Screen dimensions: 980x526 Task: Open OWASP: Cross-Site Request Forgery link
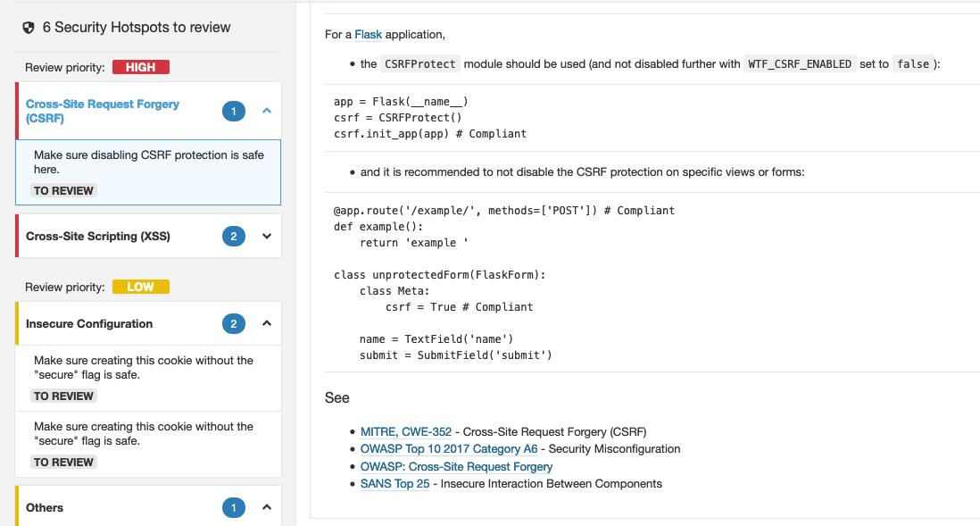coord(456,466)
